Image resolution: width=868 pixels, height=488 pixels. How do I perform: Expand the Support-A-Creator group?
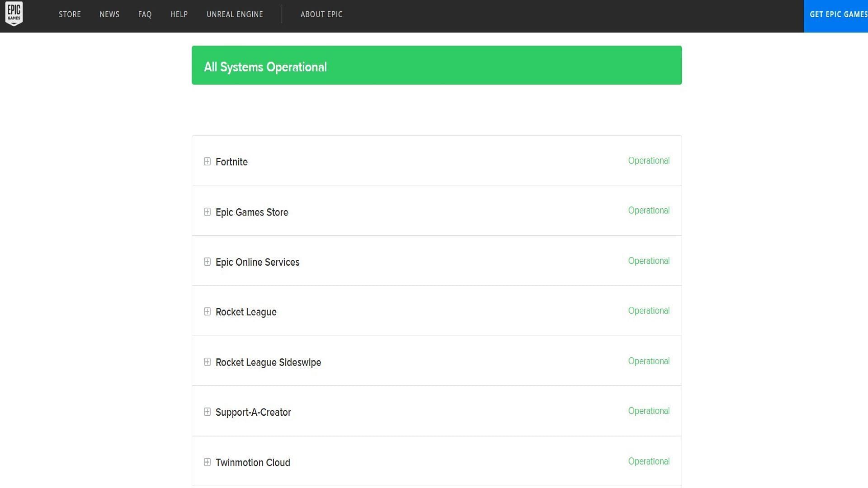pyautogui.click(x=207, y=412)
